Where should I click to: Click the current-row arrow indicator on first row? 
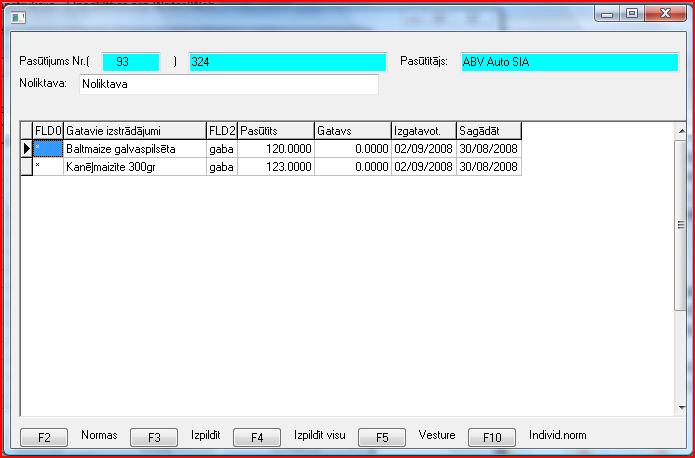coord(27,149)
